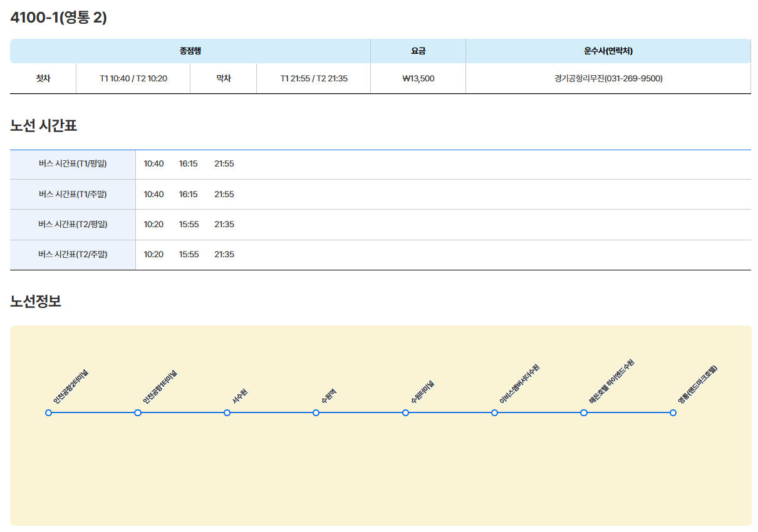Click 10:20 in the T2/주말 row
This screenshot has width=758, height=532.
pos(153,254)
